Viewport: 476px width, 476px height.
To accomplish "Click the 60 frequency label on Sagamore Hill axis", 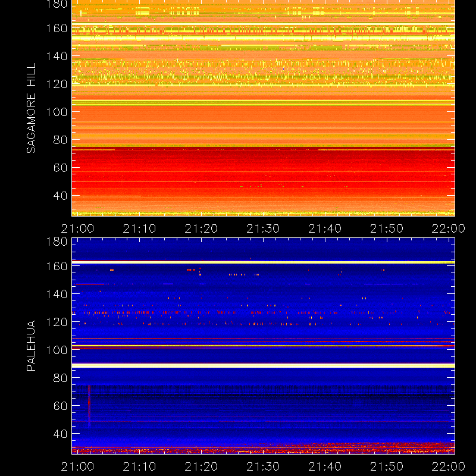I will pos(60,168).
